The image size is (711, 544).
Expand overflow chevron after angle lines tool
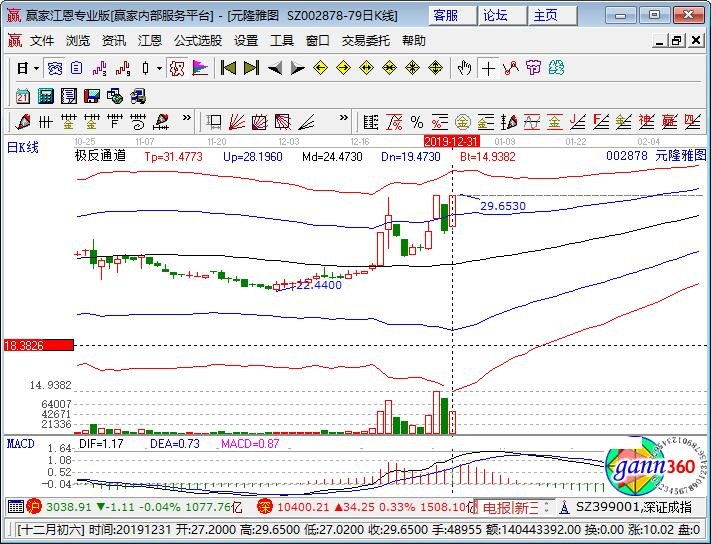point(344,118)
